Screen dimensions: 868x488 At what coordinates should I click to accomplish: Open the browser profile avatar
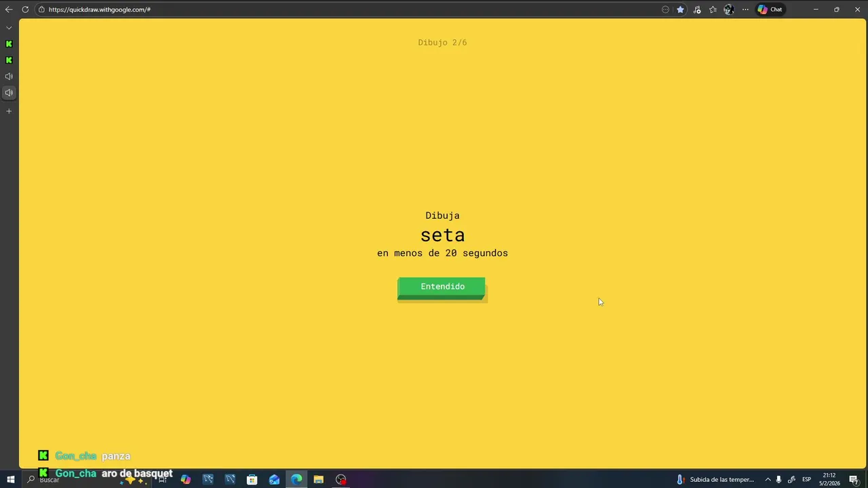pyautogui.click(x=729, y=9)
